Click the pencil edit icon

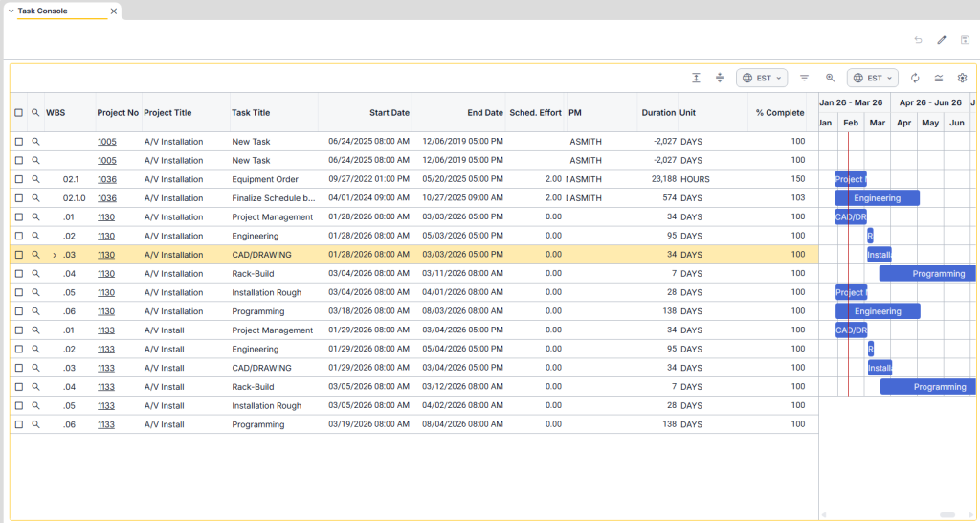[x=942, y=40]
